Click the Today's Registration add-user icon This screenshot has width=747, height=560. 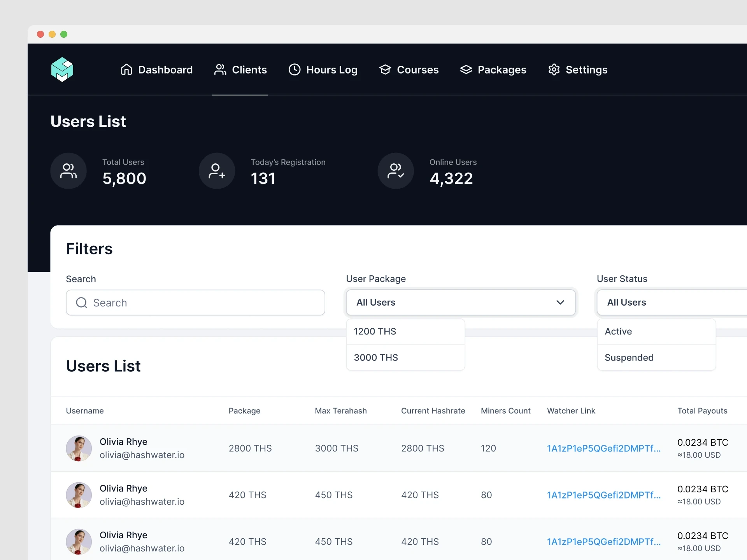[217, 171]
